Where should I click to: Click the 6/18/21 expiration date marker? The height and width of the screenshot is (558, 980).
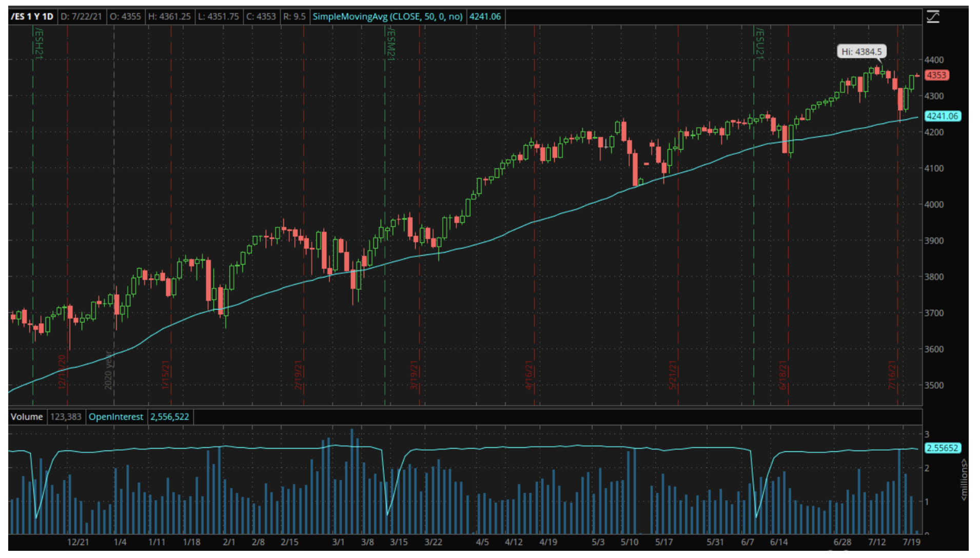[783, 375]
